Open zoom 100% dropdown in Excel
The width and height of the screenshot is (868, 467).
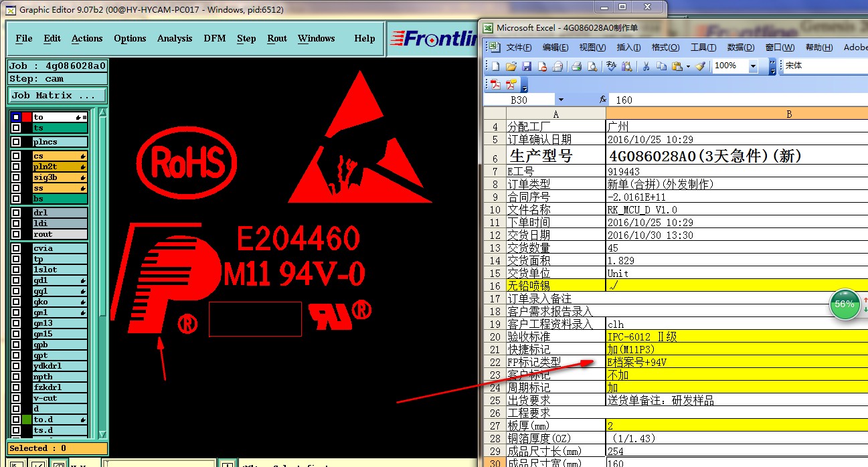(754, 66)
